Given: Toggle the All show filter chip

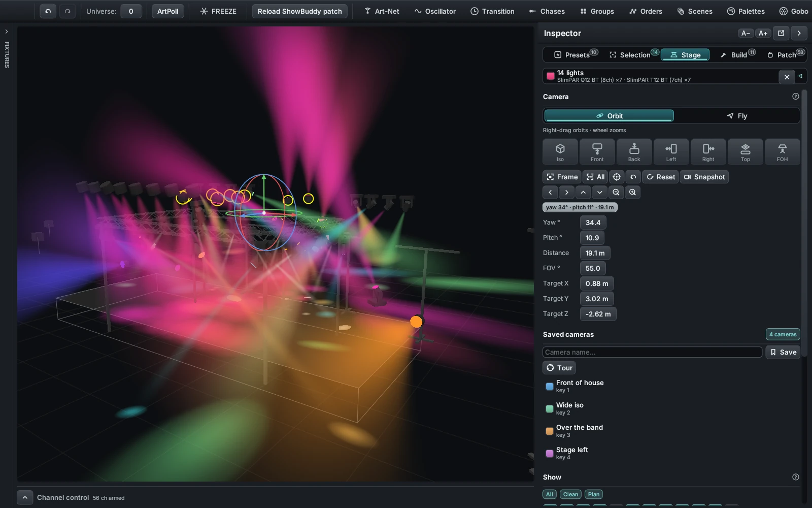Looking at the screenshot, I should coord(550,494).
